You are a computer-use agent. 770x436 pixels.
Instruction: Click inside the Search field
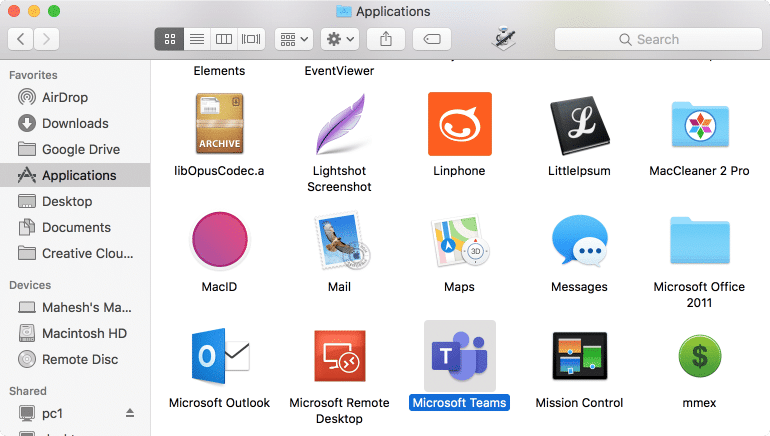658,39
